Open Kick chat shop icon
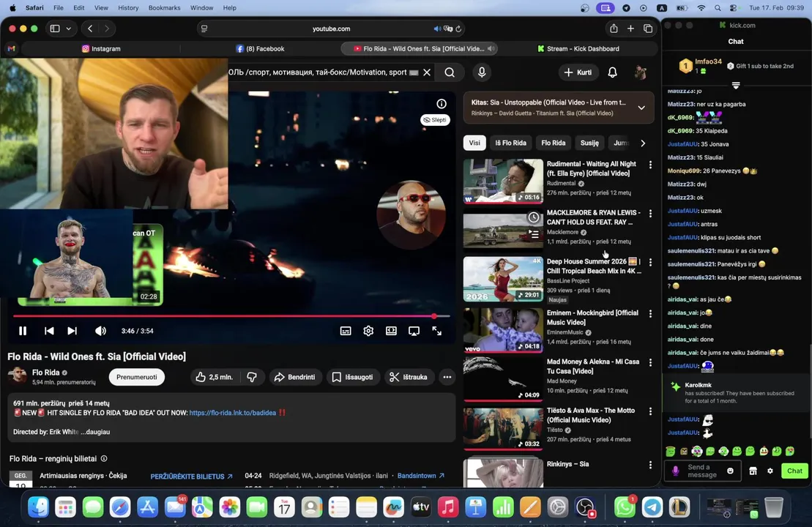Viewport: 812px width, 527px height. pyautogui.click(x=753, y=471)
